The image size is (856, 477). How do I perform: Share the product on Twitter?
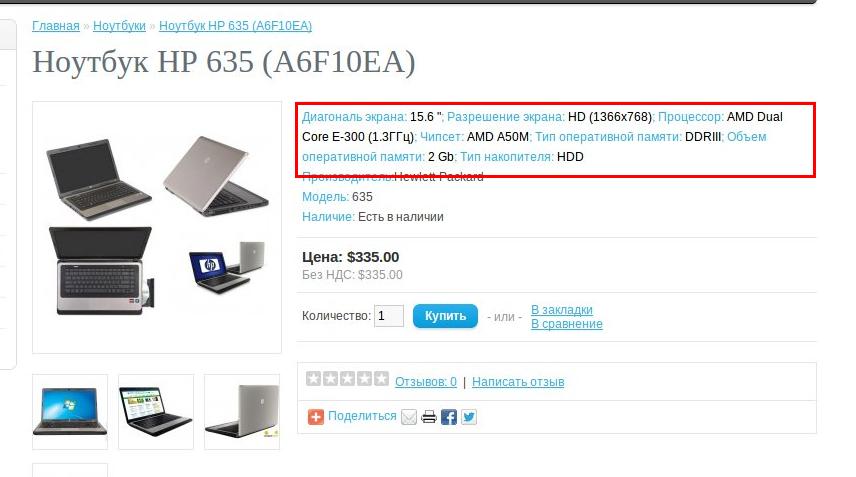[x=469, y=418]
